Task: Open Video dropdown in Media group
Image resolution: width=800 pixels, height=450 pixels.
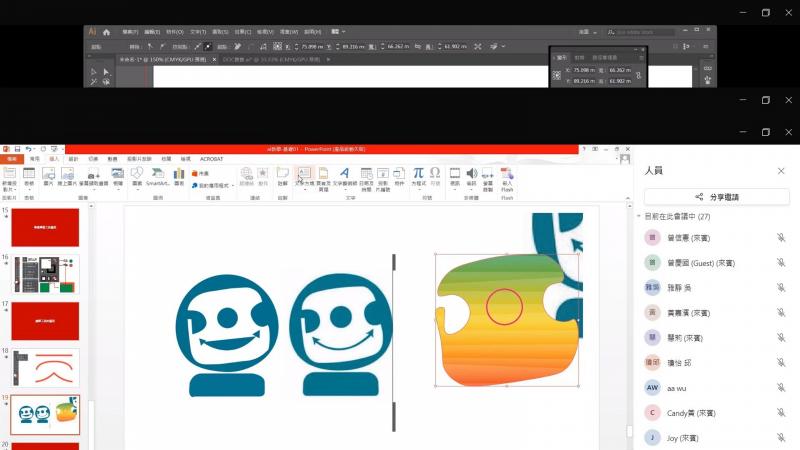Action: (455, 187)
